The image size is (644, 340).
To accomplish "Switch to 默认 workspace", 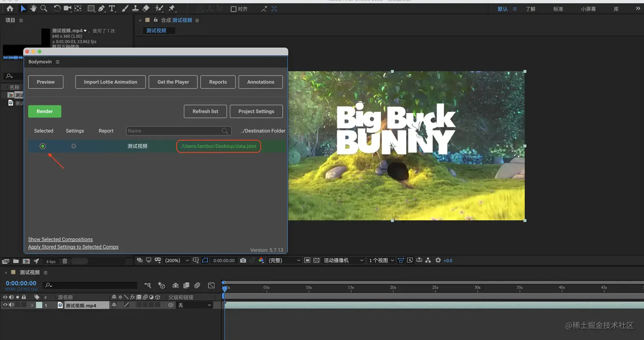I will 503,9.
